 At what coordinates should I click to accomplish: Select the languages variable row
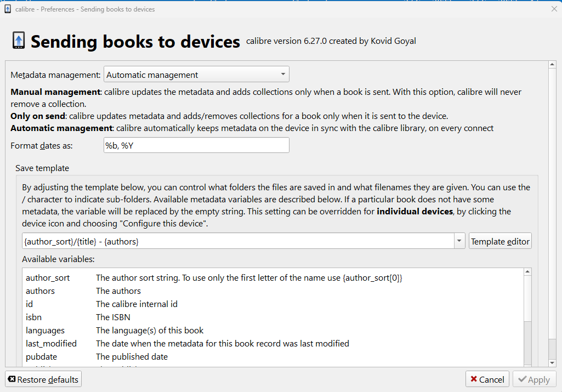(45, 331)
